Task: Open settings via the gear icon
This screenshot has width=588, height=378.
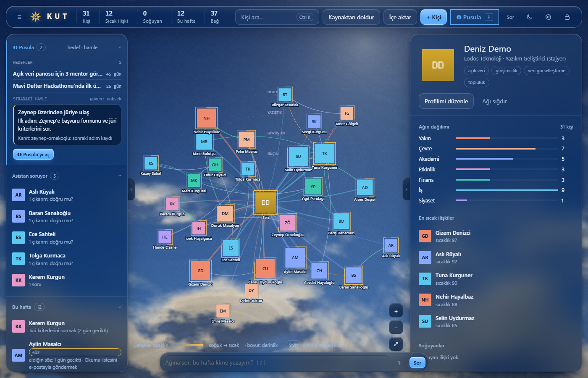Action: (548, 17)
